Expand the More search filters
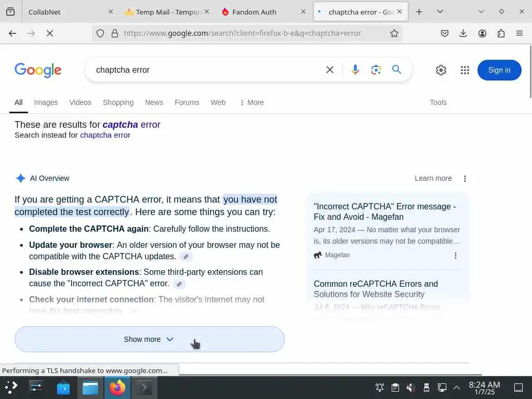Viewport: 532px width, 399px height. (252, 102)
